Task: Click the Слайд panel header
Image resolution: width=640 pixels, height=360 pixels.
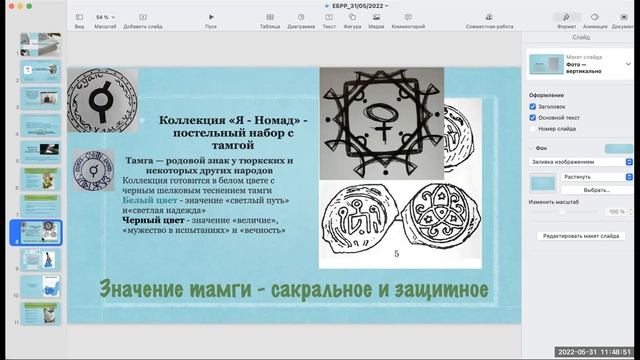Action: tap(581, 37)
